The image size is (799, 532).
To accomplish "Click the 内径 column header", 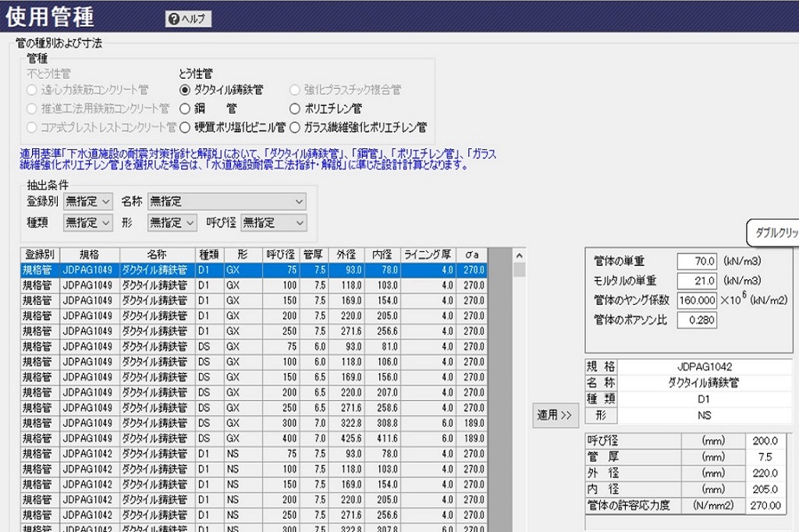I will (382, 255).
